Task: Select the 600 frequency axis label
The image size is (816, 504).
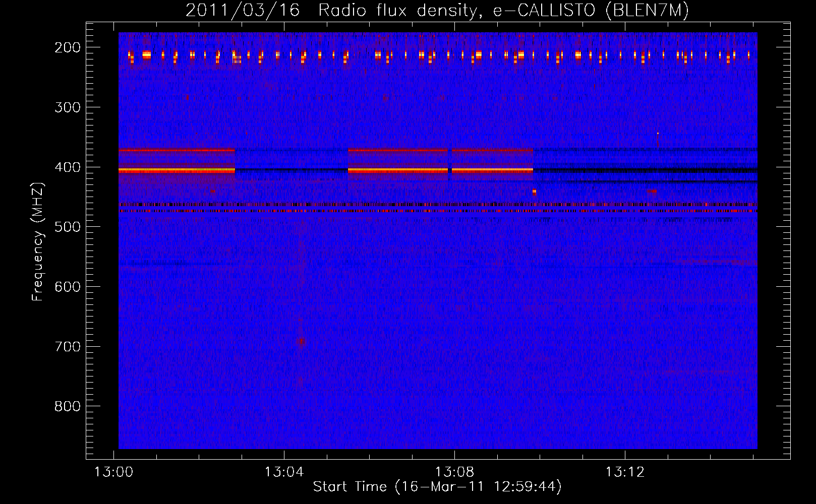Action: 68,287
